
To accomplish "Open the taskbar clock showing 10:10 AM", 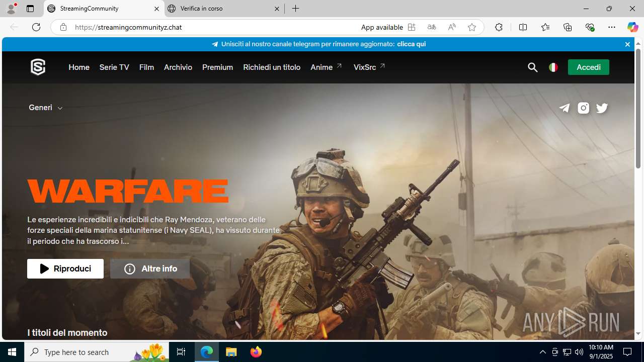I will point(601,352).
